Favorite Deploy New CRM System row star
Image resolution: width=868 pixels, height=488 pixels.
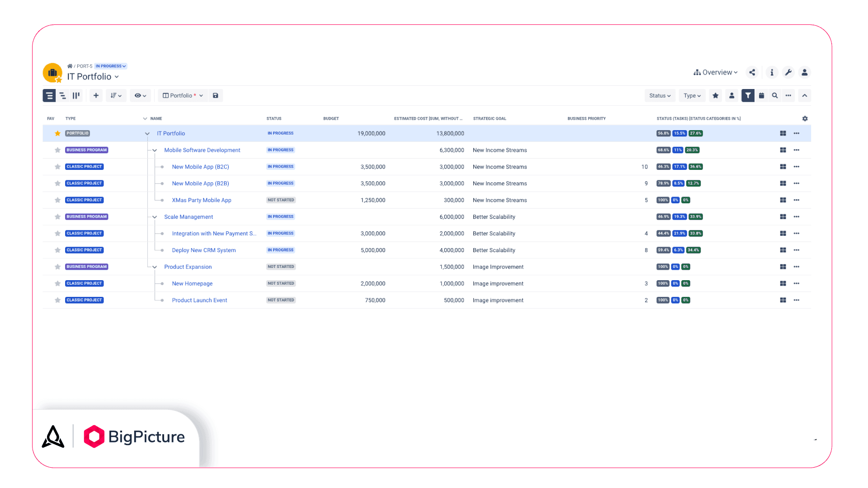point(57,250)
